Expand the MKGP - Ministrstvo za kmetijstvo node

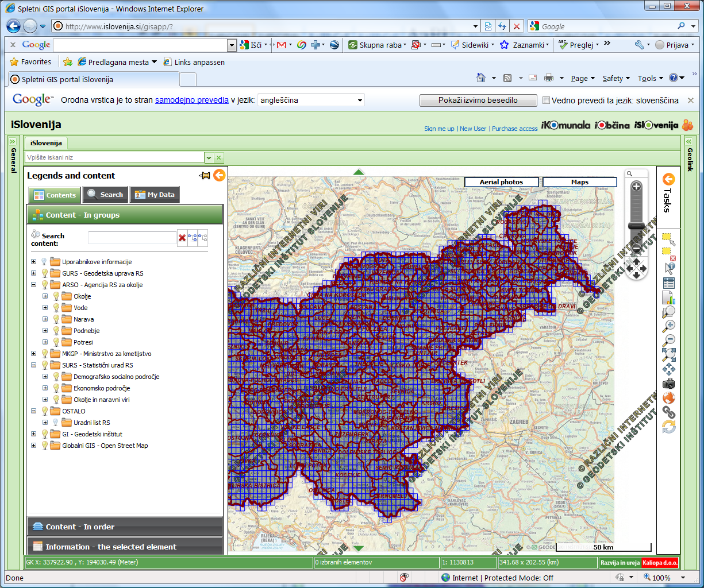[x=33, y=354]
